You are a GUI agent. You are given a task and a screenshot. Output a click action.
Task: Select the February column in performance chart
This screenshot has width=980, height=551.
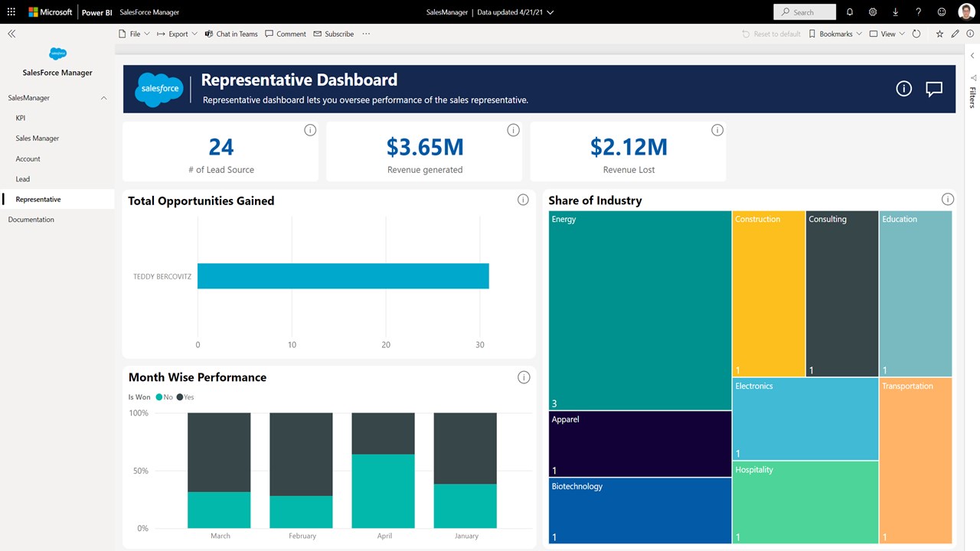point(301,471)
